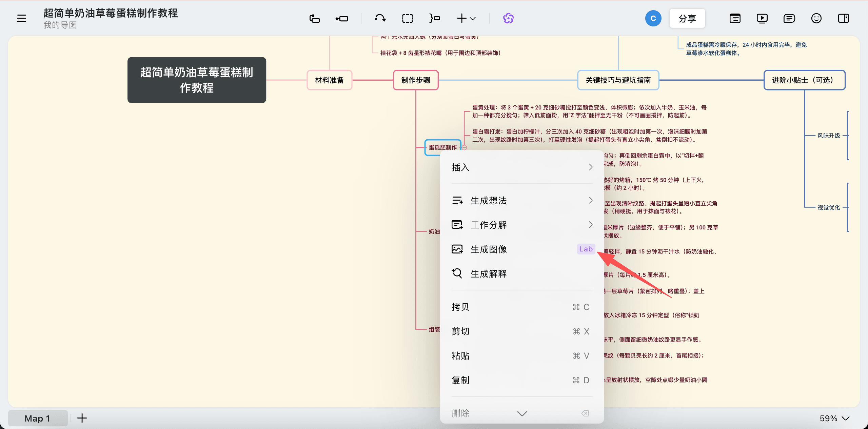The image size is (868, 429).
Task: Click the emoji sticker icon
Action: pyautogui.click(x=816, y=18)
